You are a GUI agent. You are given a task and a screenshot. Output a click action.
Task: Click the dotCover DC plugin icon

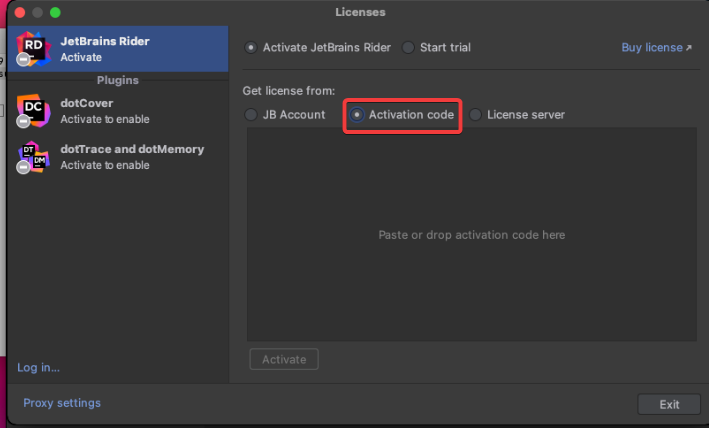[33, 111]
